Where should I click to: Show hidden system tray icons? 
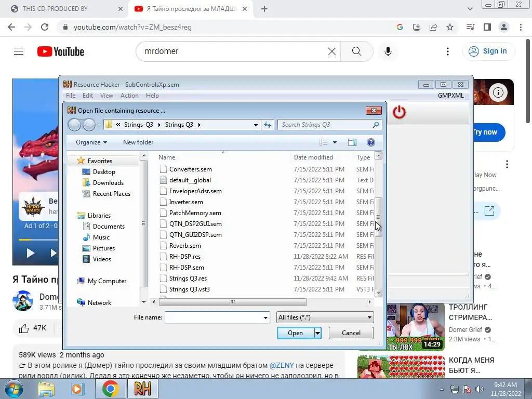pyautogui.click(x=442, y=390)
